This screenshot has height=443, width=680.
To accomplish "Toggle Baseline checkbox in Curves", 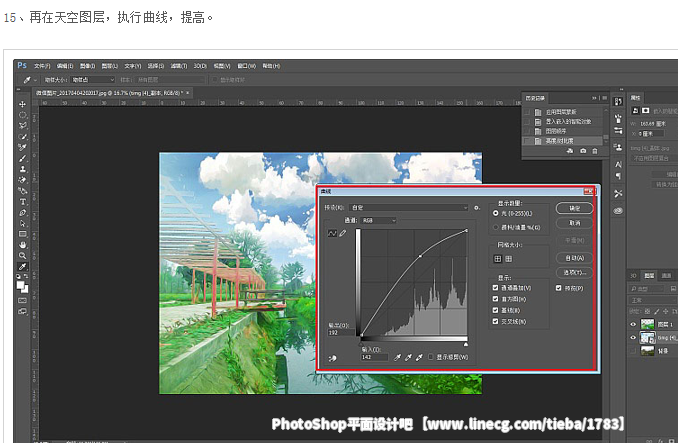I will click(x=495, y=310).
